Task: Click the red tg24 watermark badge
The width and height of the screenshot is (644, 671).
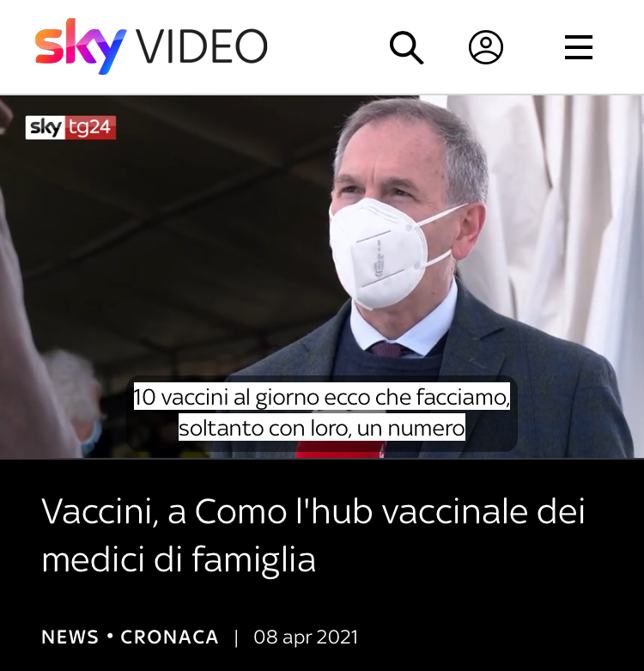Action: [x=90, y=127]
